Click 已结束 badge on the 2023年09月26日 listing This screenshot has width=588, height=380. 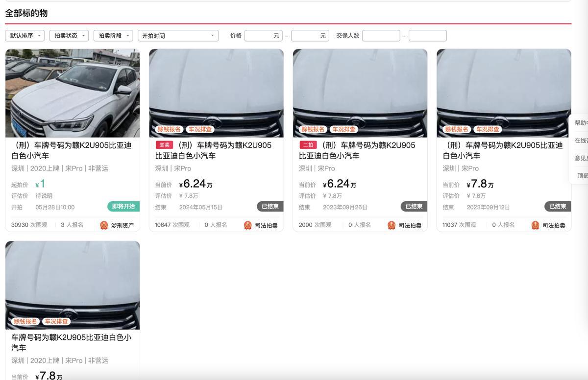[x=414, y=206]
